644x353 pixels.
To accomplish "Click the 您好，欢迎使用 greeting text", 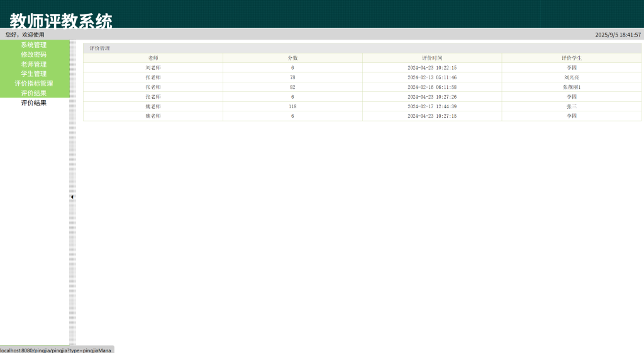I will tap(25, 35).
